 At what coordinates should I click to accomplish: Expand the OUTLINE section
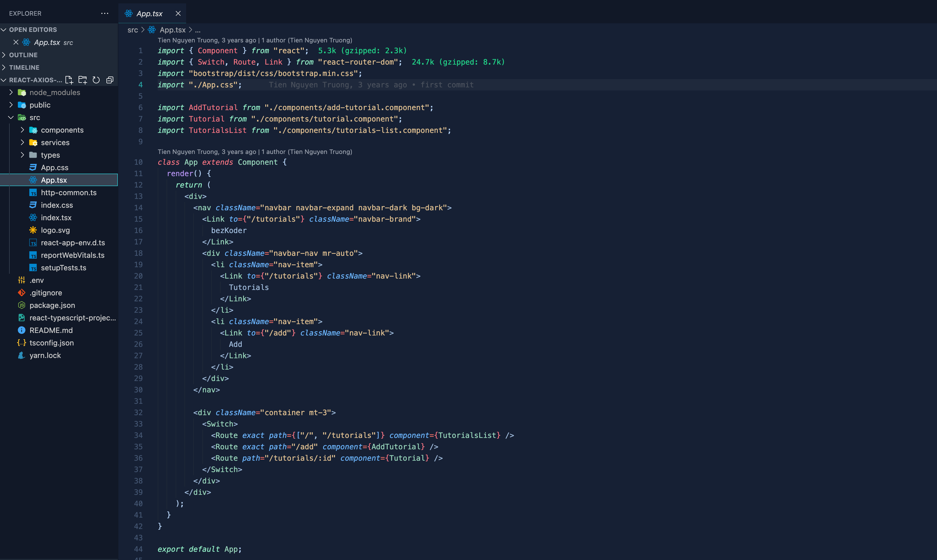[4, 55]
